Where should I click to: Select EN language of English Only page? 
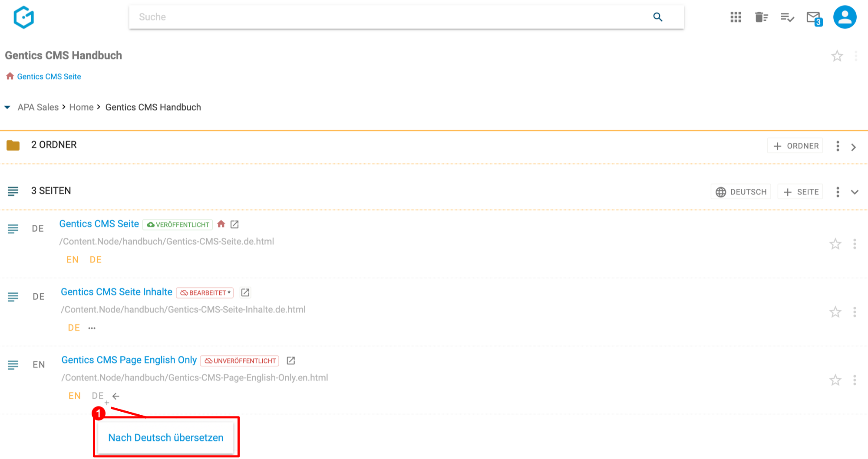coord(75,396)
